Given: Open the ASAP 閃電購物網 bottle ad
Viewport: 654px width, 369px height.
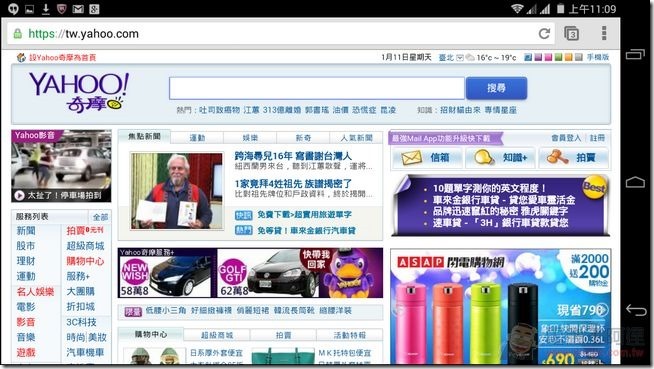Looking at the screenshot, I should pos(500,306).
